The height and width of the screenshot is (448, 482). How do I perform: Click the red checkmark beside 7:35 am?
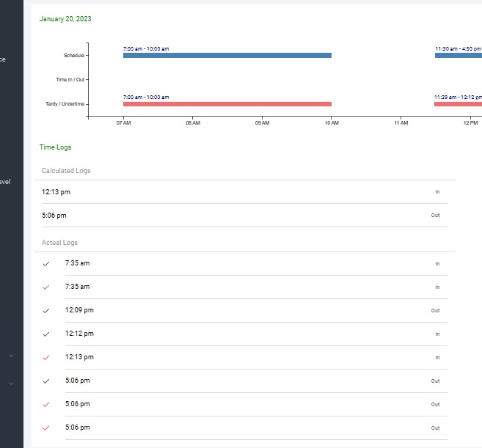(x=46, y=287)
